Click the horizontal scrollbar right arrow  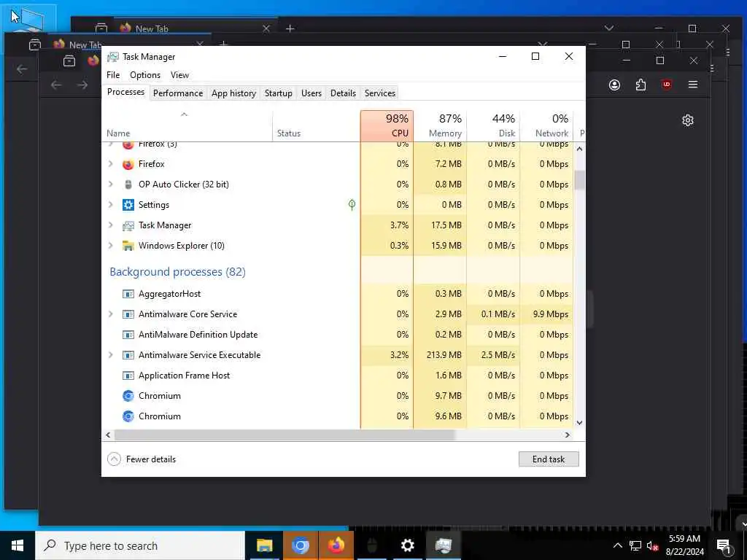(567, 435)
